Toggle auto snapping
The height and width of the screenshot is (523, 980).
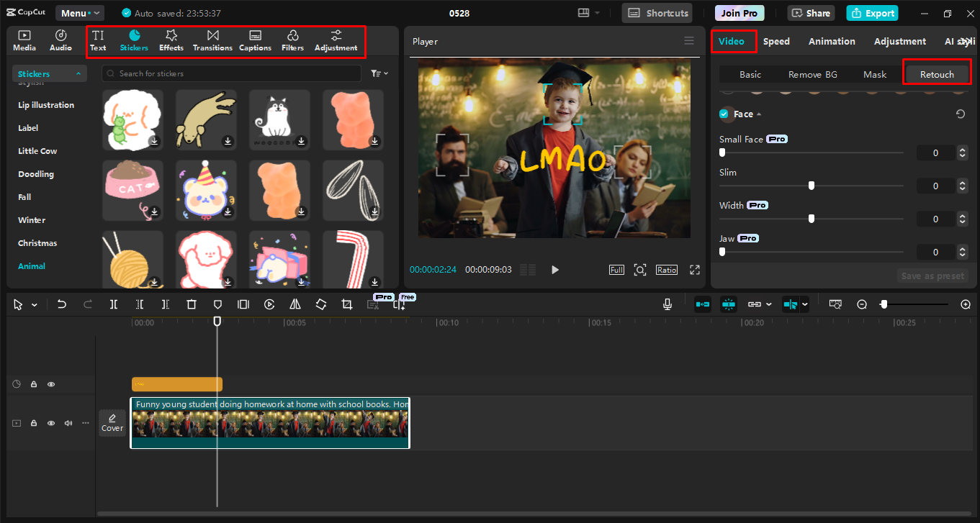coord(729,304)
